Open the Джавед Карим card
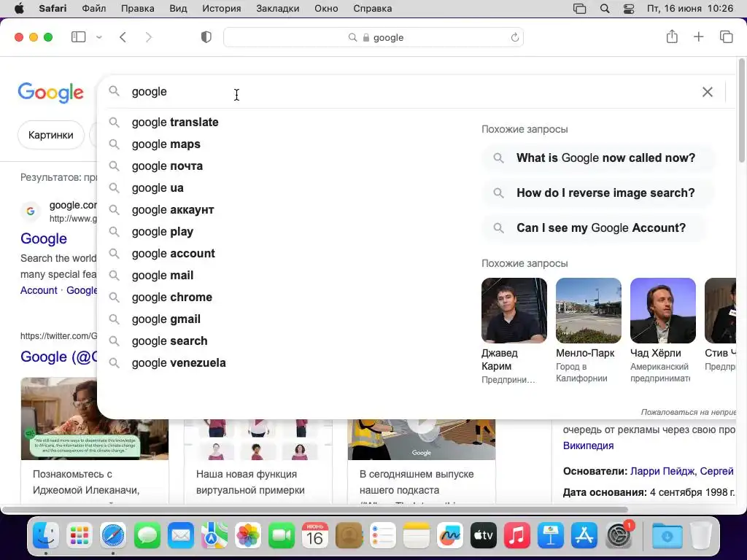 click(514, 331)
